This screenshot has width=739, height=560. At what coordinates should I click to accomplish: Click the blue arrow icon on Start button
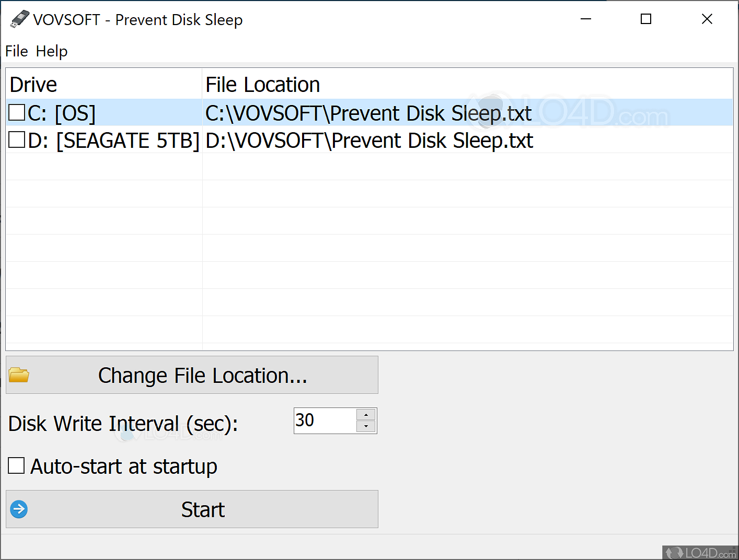[x=18, y=509]
